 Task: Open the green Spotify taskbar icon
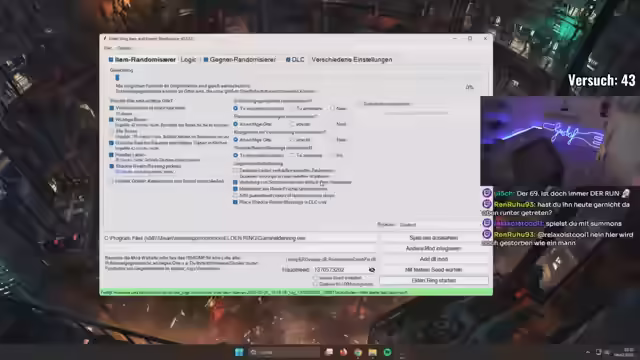387,352
